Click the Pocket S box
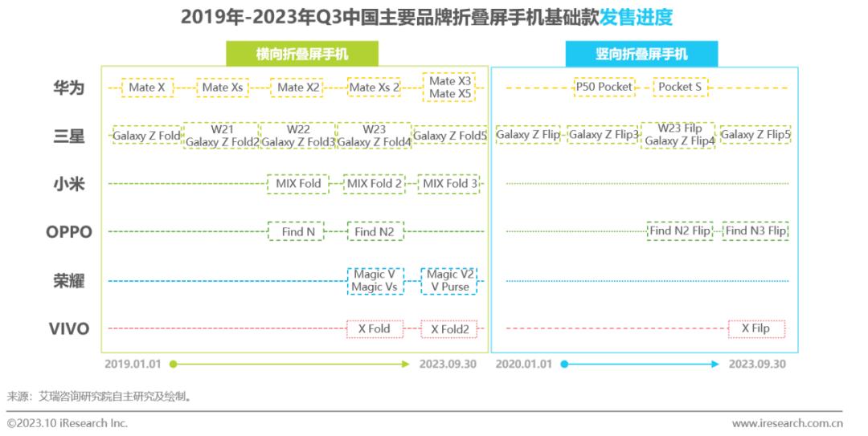Screen dimensions: 868x436 (680, 87)
